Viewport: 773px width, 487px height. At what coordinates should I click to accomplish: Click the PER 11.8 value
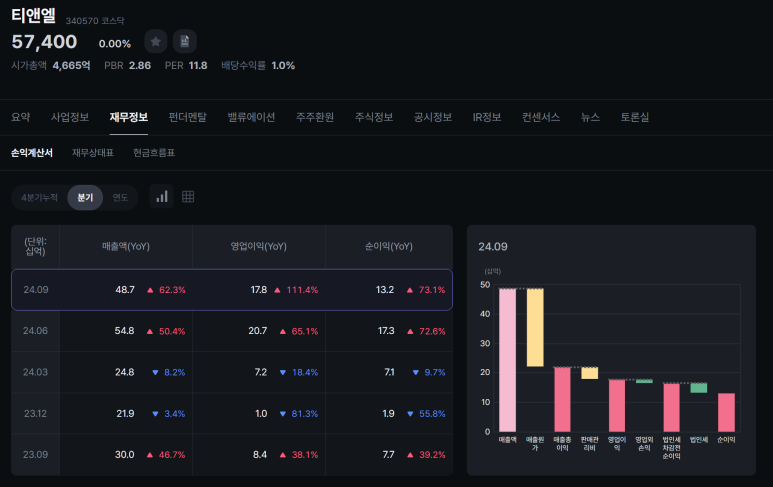coord(198,66)
